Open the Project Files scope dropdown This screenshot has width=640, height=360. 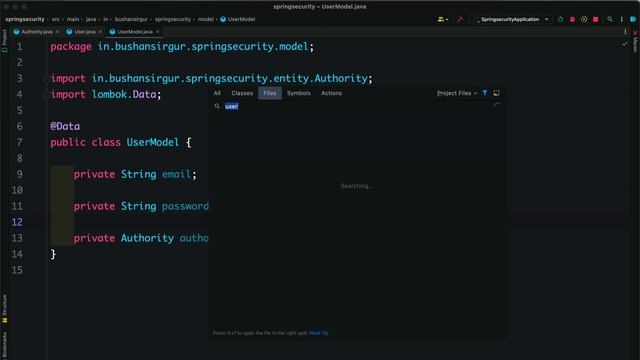click(457, 93)
